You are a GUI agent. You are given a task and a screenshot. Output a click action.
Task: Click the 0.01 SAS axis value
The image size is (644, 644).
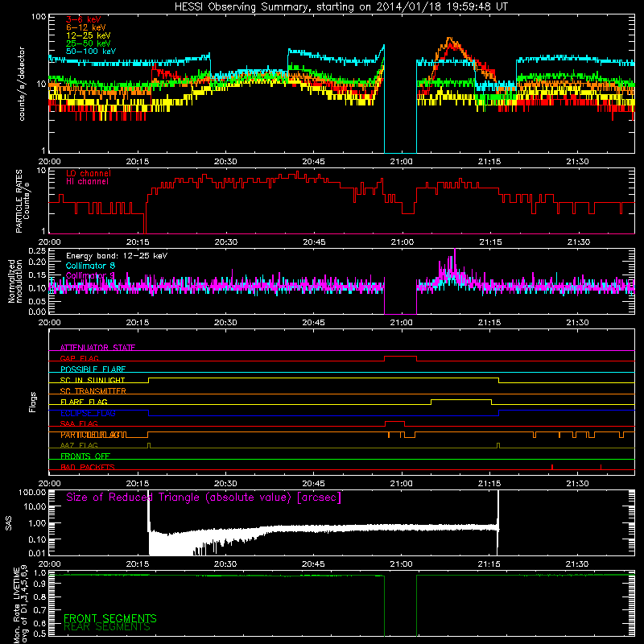coord(37,553)
